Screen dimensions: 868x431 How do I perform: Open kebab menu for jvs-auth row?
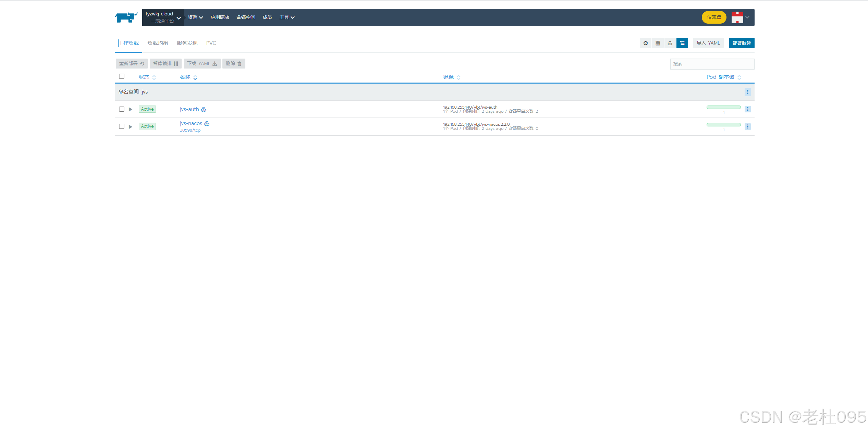[x=747, y=109]
